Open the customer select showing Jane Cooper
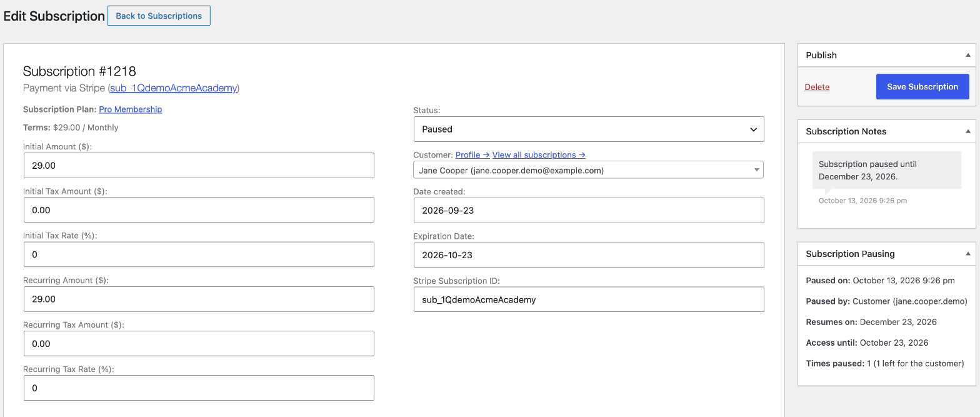Viewport: 980px width, 417px height. click(x=589, y=170)
